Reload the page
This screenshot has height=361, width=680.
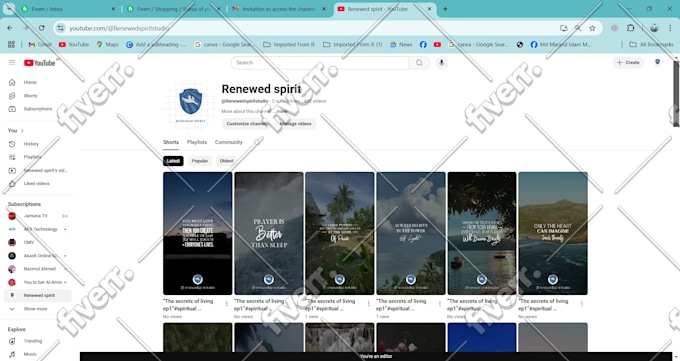[42, 28]
